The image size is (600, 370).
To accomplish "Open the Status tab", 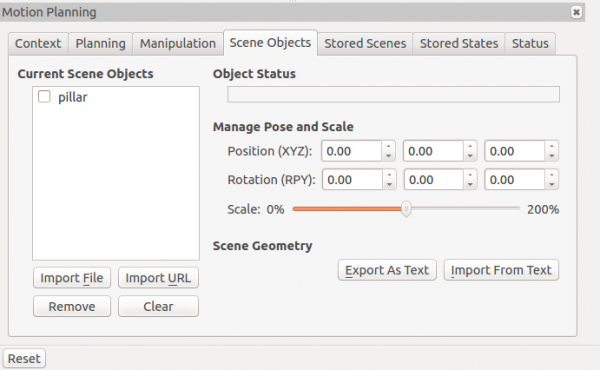I will (x=530, y=44).
